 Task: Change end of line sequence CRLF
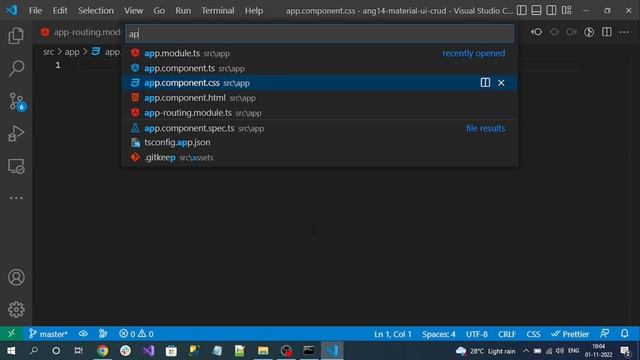[x=507, y=334]
